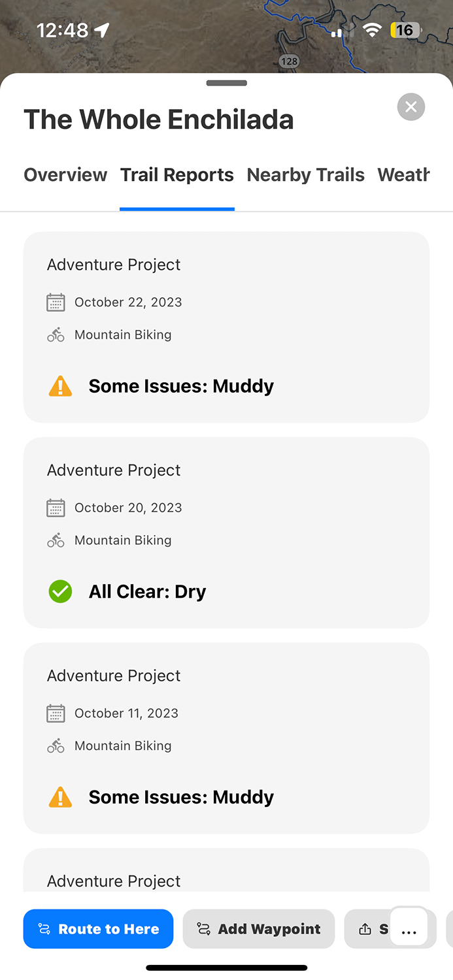Screen dimensions: 453x980
Task: Click the green checkmark on the All Clear report
Action: (60, 591)
